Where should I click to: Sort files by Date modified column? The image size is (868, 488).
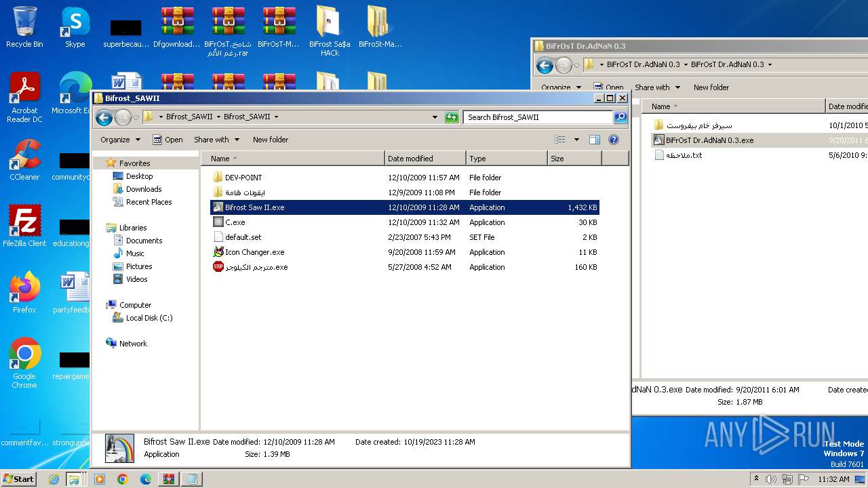point(425,159)
